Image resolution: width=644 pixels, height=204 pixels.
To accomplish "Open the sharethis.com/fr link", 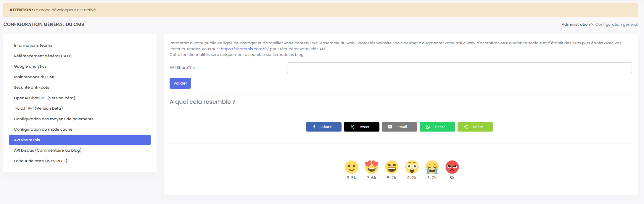I will (x=244, y=49).
